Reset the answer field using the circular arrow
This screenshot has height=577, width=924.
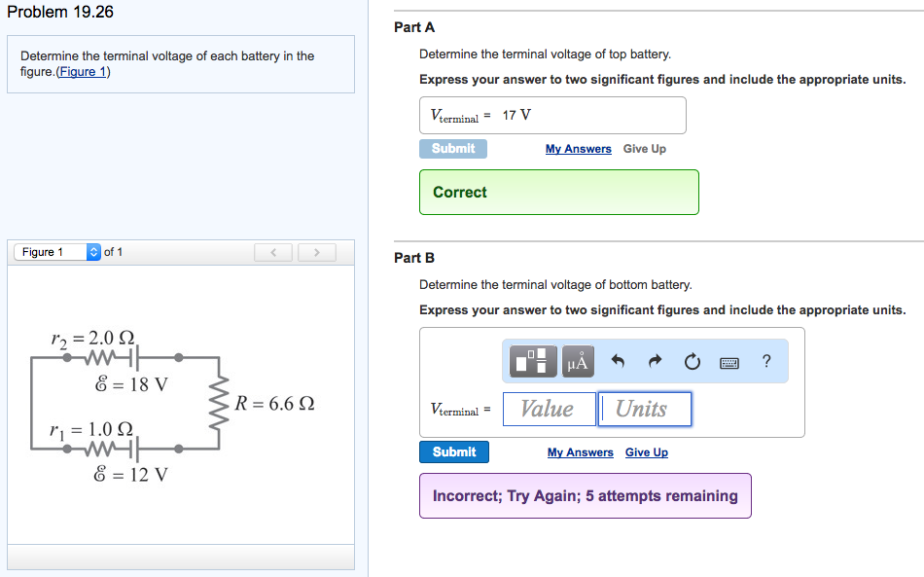[x=692, y=361]
